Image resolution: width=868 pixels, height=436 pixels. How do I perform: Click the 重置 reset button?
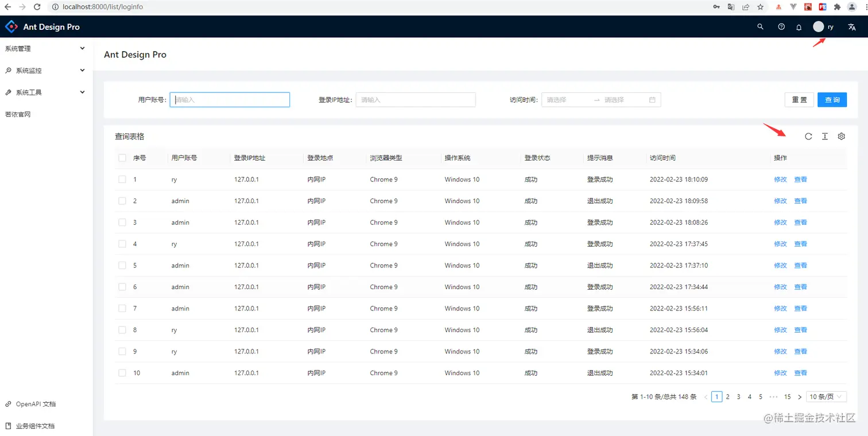point(800,100)
